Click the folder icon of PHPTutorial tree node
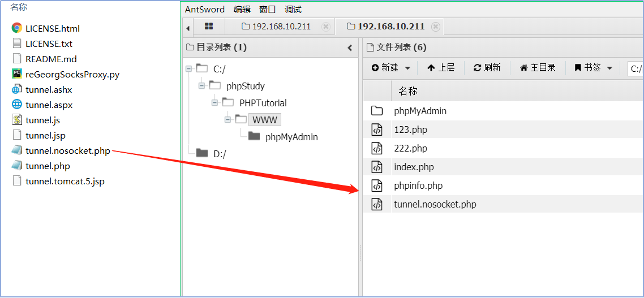This screenshot has width=644, height=298. 228,102
